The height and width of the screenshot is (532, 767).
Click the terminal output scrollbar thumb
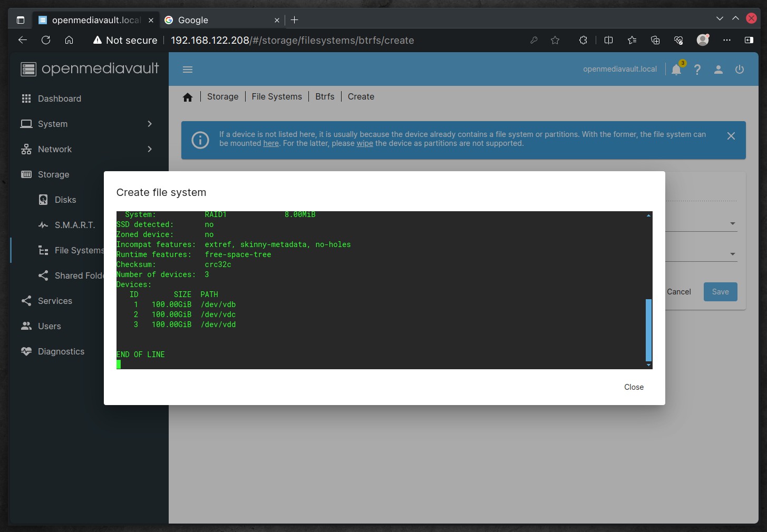(x=648, y=330)
